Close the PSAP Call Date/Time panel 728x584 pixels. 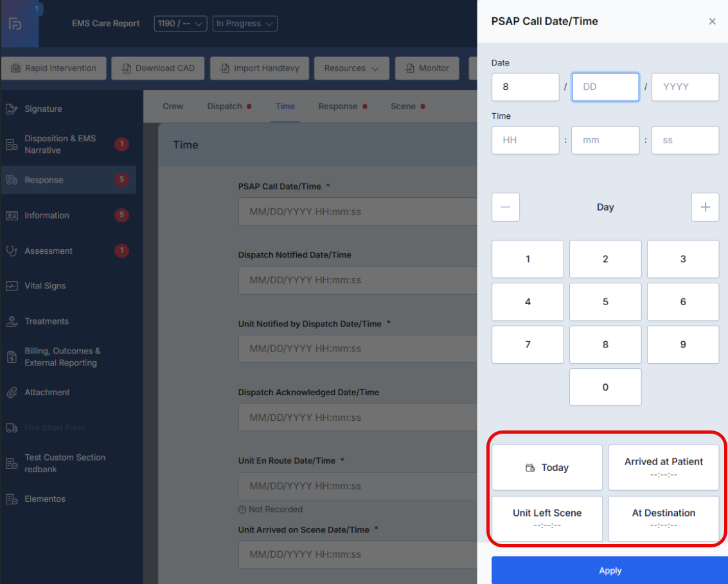point(712,21)
